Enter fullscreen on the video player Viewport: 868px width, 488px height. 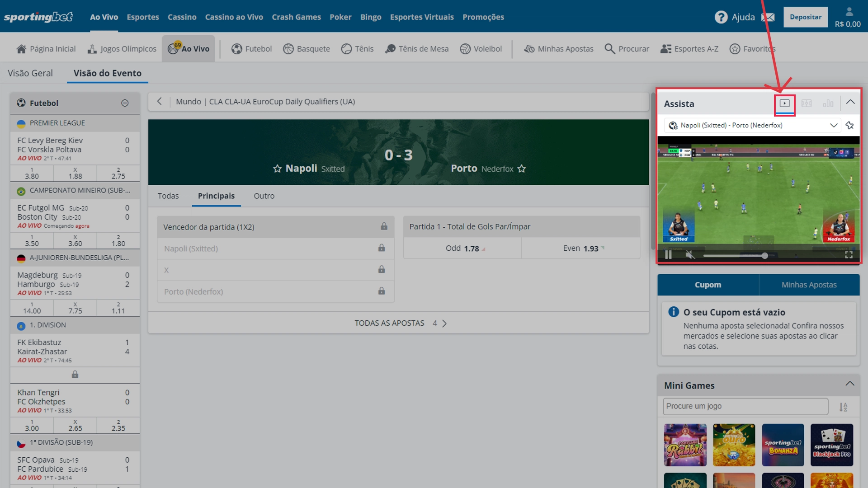point(849,255)
